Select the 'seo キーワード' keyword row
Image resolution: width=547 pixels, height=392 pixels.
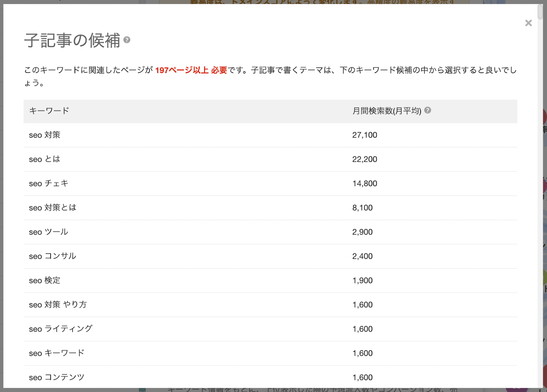[270, 353]
